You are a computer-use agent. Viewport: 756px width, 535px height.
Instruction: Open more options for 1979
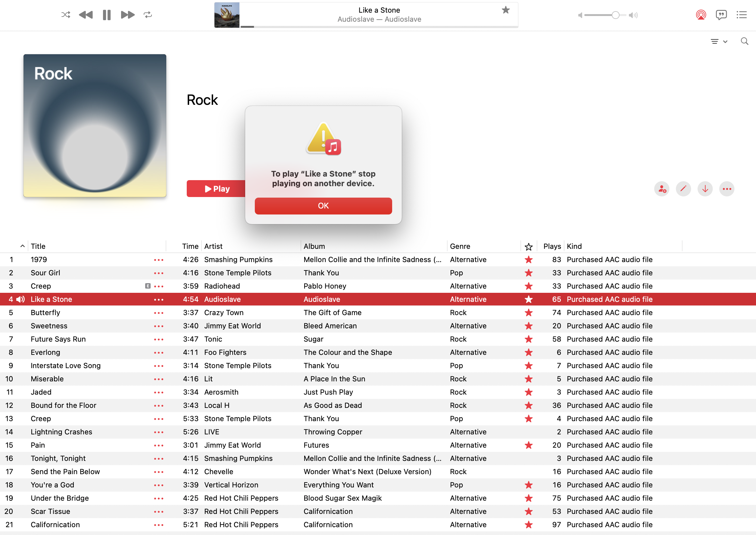coord(159,260)
